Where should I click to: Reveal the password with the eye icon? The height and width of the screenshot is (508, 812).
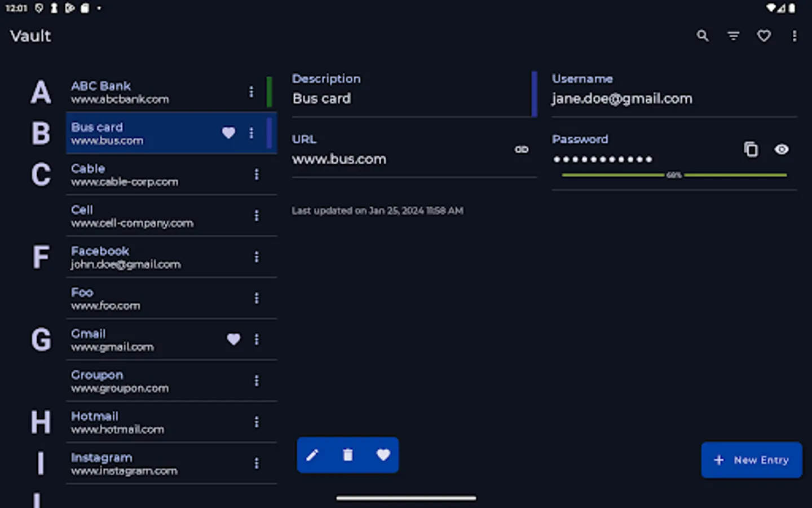[781, 150]
